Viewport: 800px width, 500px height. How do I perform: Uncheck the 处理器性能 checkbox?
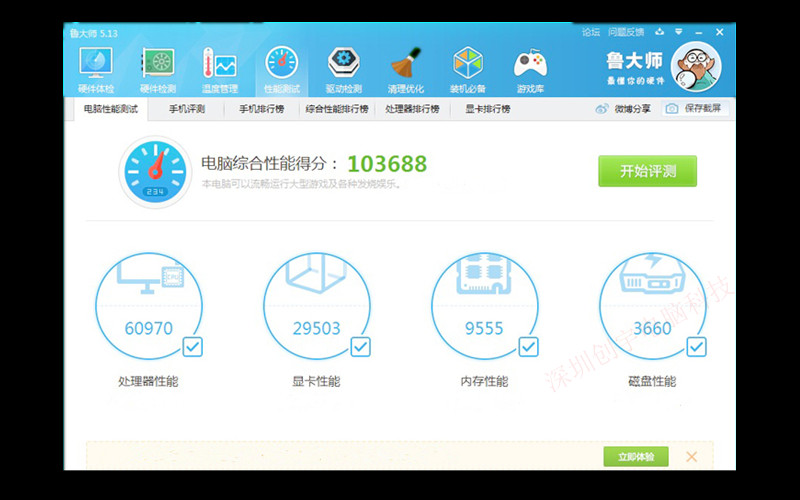[x=193, y=347]
